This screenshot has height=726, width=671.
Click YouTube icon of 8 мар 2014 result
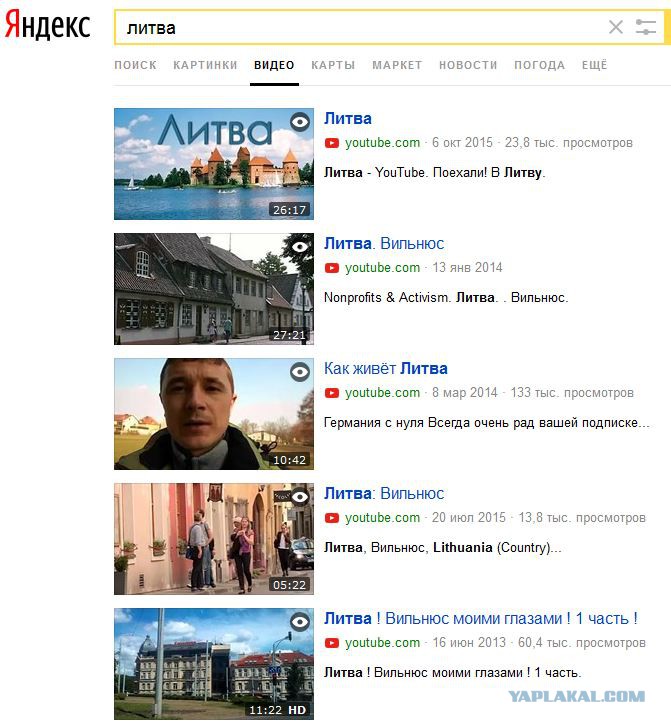[x=332, y=393]
